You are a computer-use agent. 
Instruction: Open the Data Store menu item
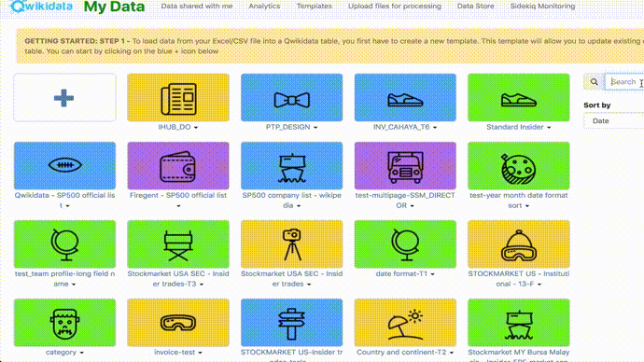476,7
